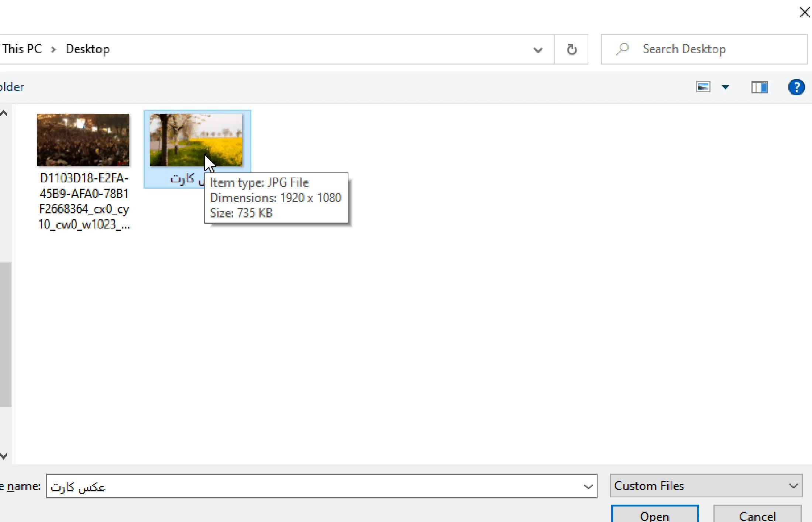The width and height of the screenshot is (812, 522).
Task: Click the Cancel button
Action: tap(757, 515)
